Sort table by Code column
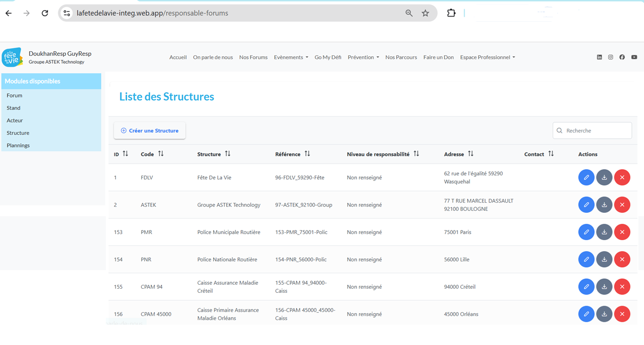Image resolution: width=644 pixels, height=345 pixels. pos(160,154)
